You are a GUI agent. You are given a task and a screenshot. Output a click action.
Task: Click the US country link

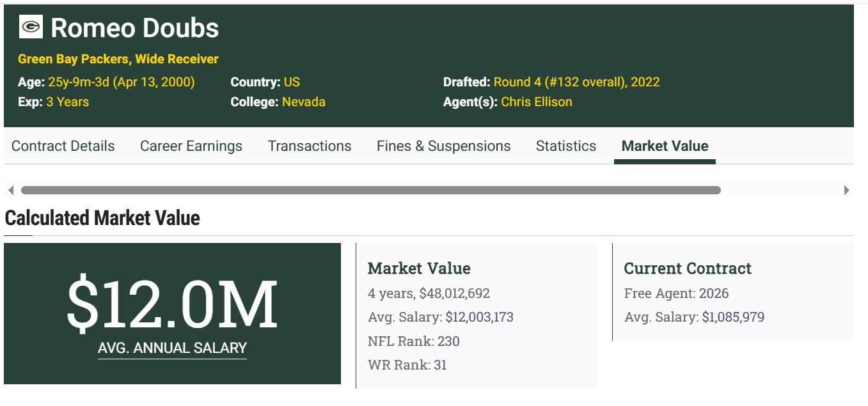point(292,82)
